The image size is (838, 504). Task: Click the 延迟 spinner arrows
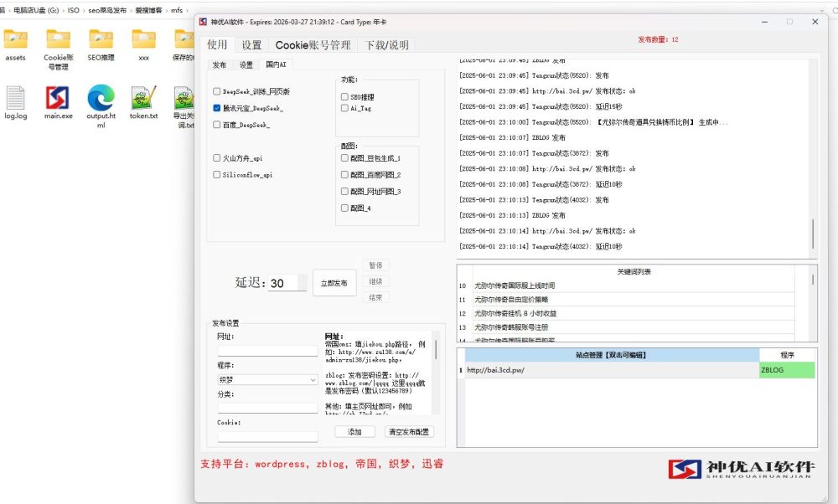point(303,283)
